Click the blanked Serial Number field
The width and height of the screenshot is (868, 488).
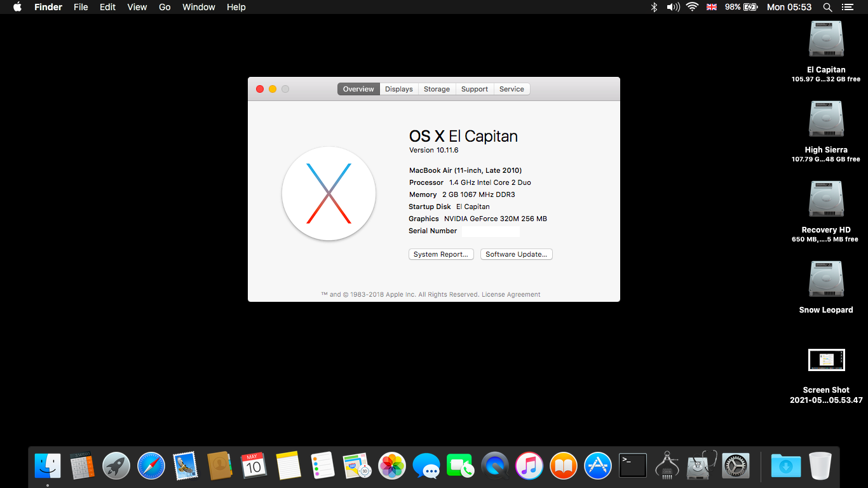point(490,231)
